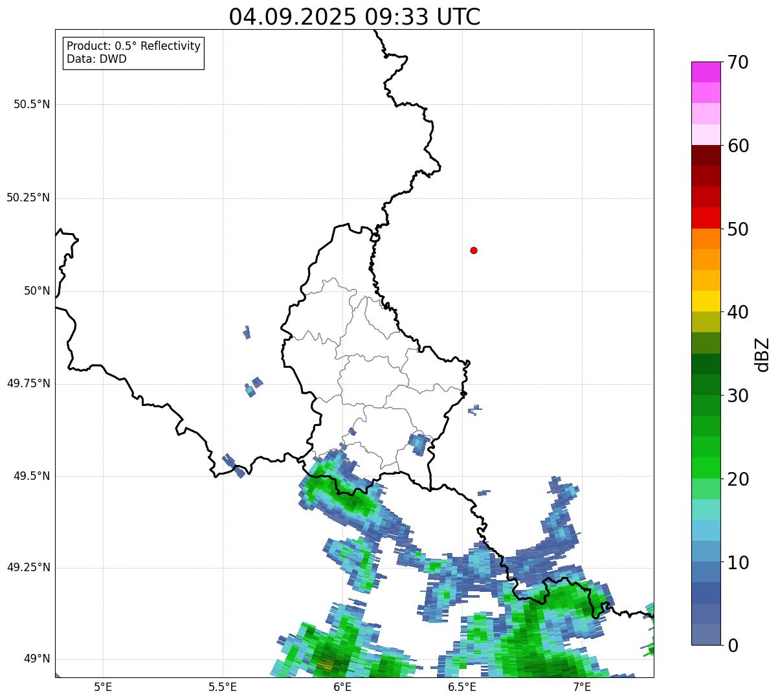Click the 50 colorbar tick label
The height and width of the screenshot is (700, 778).
738,229
